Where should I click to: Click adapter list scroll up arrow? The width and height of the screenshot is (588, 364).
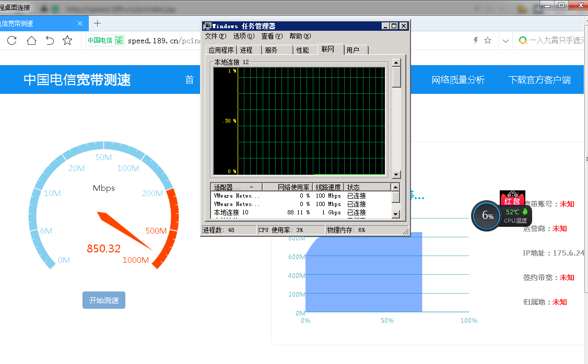(x=396, y=187)
